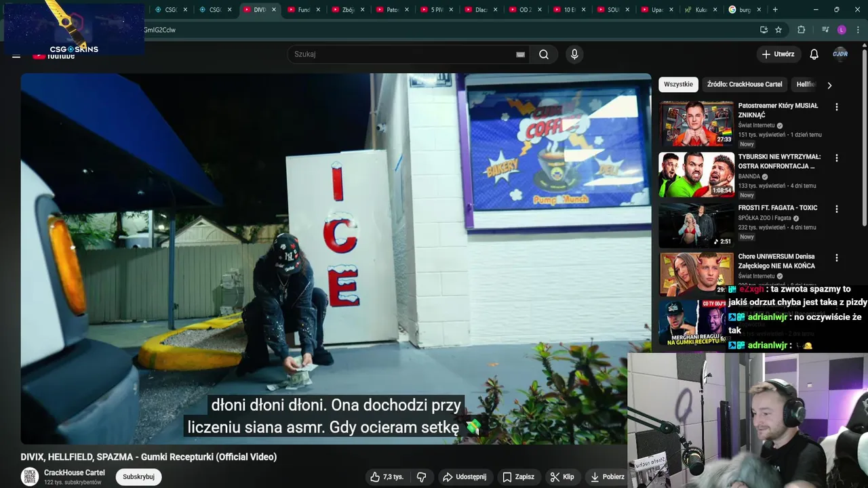This screenshot has height=488, width=868.
Task: Click the search magnifier button
Action: point(544,54)
